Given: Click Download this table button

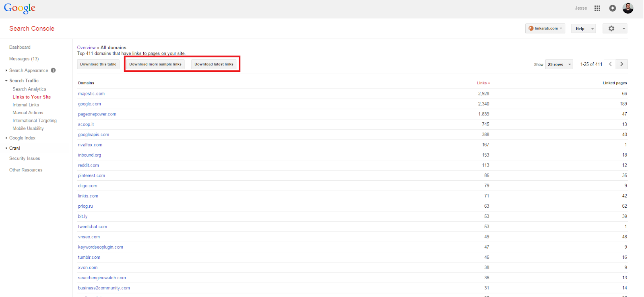Looking at the screenshot, I should click(x=98, y=64).
